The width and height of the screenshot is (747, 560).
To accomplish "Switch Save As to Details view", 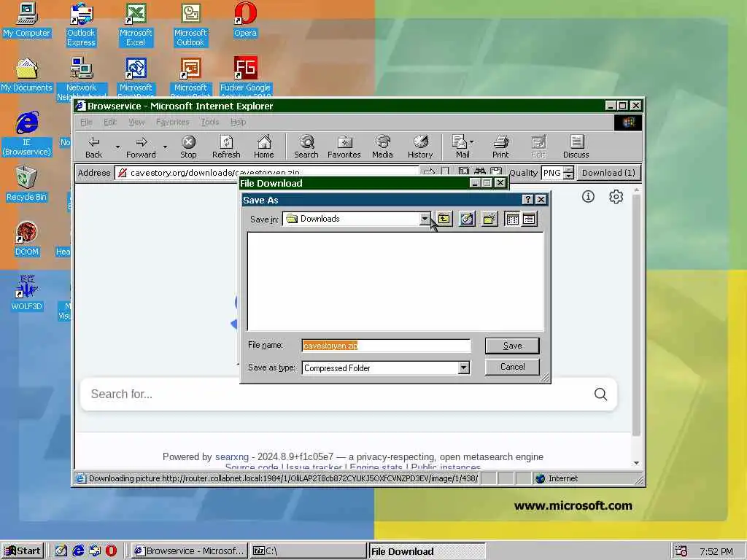I will coord(529,219).
